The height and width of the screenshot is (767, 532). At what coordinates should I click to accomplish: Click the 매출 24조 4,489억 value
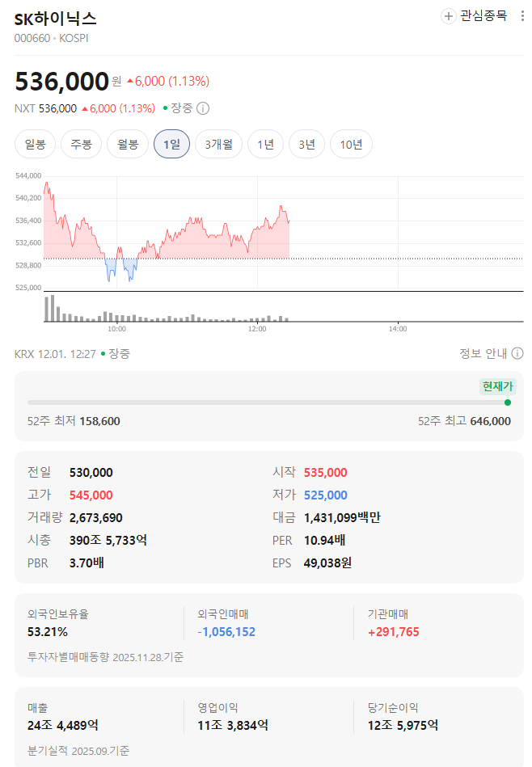(x=62, y=726)
